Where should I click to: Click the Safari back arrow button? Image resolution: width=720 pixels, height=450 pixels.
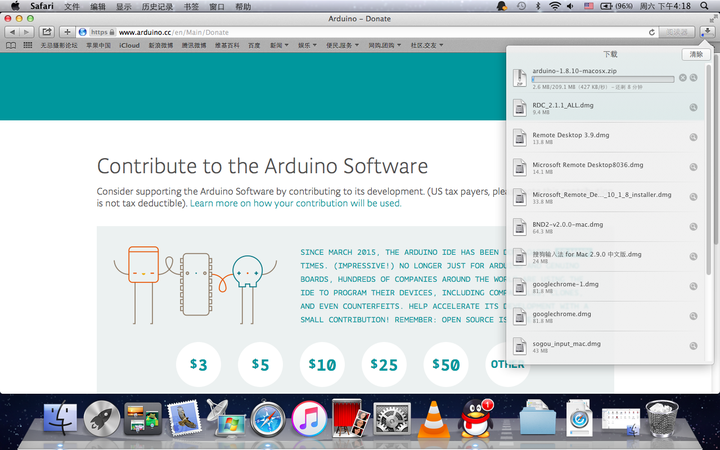click(x=12, y=32)
